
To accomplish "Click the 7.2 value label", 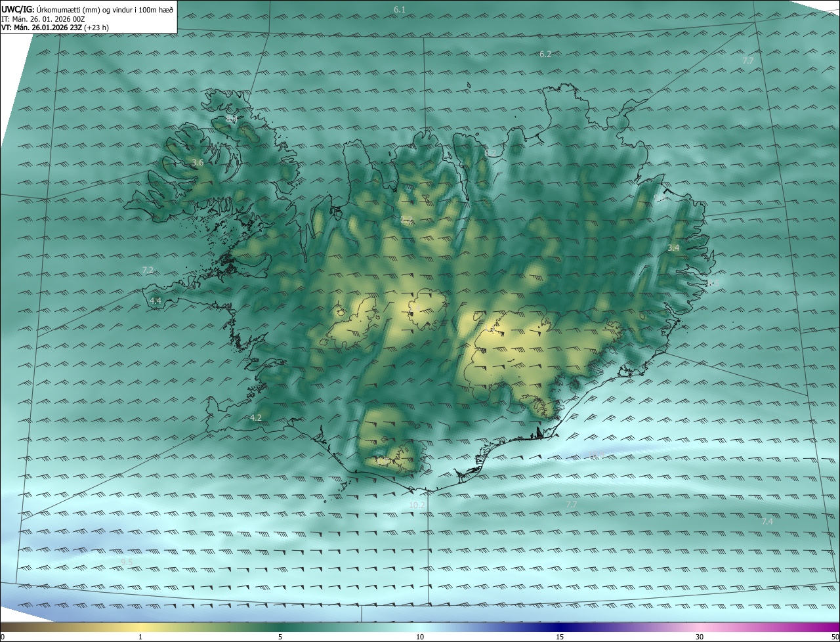I will [x=148, y=270].
